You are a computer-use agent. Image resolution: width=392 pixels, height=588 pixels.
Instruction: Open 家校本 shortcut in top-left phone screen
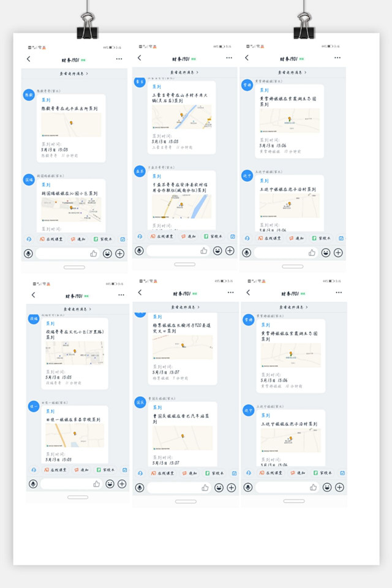pos(103,239)
